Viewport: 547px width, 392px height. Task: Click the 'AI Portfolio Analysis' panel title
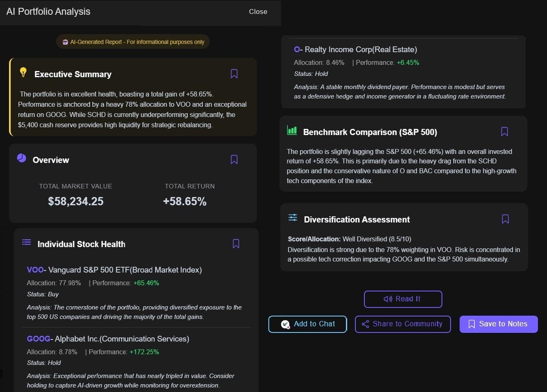pyautogui.click(x=48, y=11)
